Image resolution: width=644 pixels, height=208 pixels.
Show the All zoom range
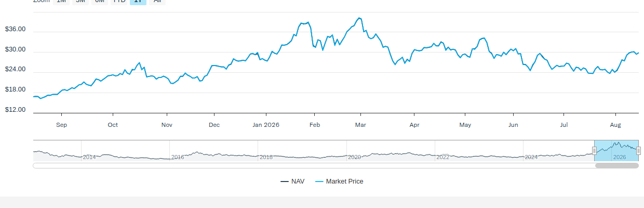coord(157,2)
